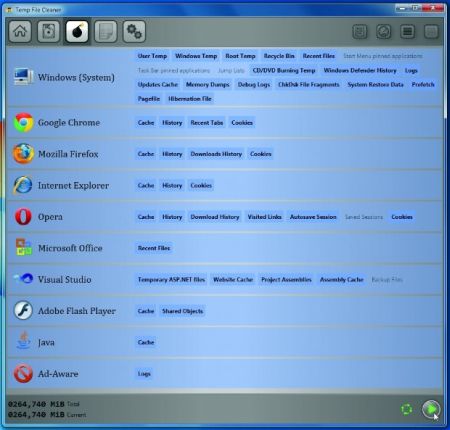Screen dimensions: 450x430
Task: Toggle Visual Studio Website Cache
Action: click(x=233, y=279)
